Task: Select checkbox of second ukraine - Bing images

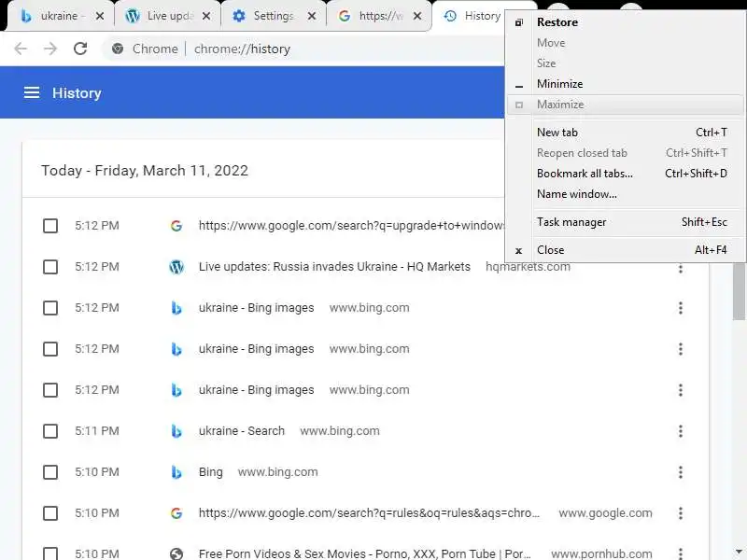Action: pyautogui.click(x=50, y=349)
